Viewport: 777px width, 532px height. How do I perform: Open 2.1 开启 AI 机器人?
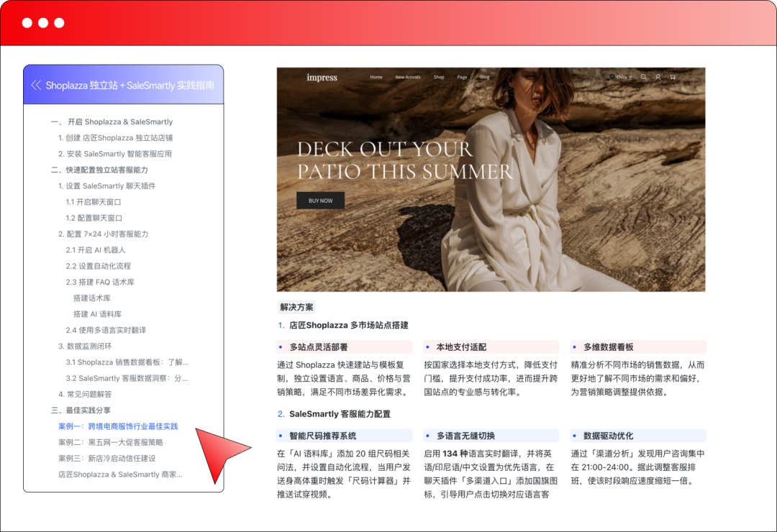[96, 250]
